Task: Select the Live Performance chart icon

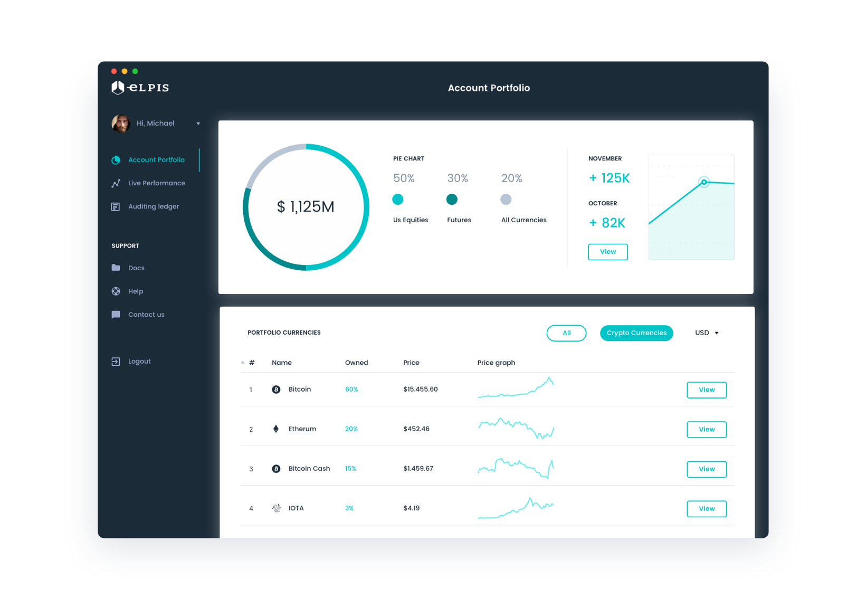Action: point(116,183)
